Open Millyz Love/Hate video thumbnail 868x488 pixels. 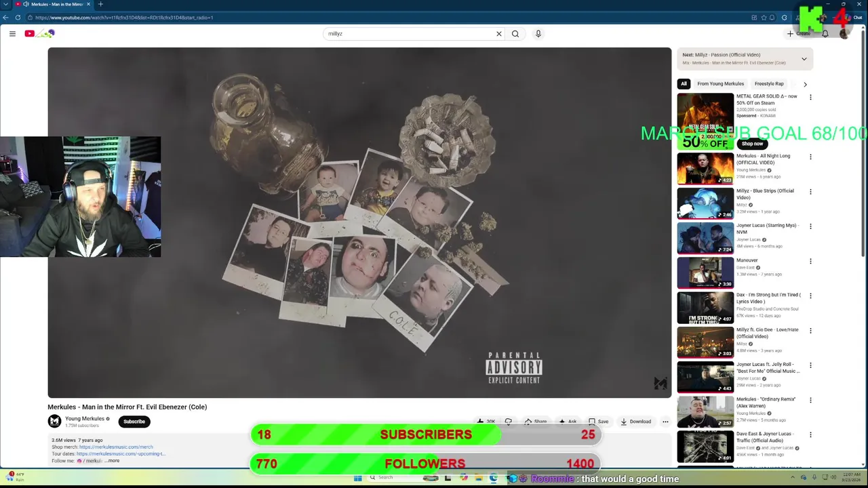pos(705,342)
